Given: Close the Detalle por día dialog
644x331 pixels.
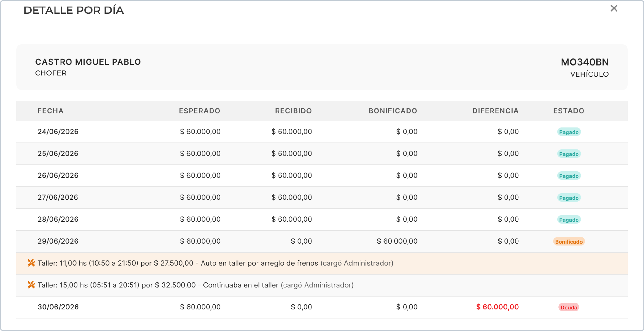Looking at the screenshot, I should 614,8.
